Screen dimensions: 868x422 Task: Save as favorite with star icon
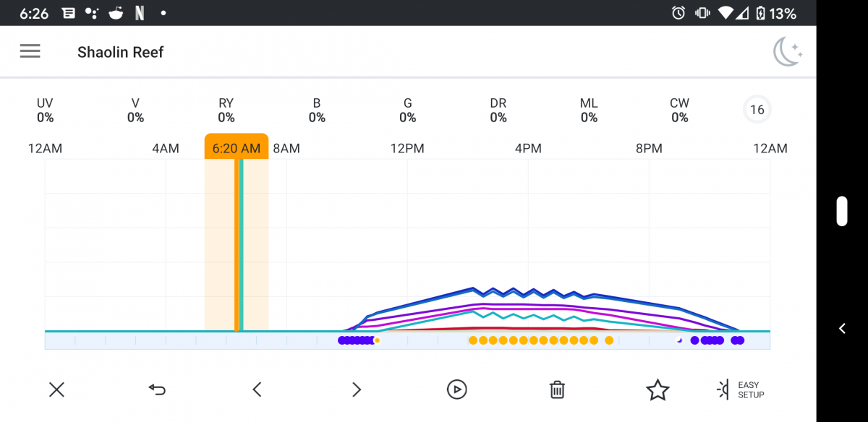[x=657, y=390]
